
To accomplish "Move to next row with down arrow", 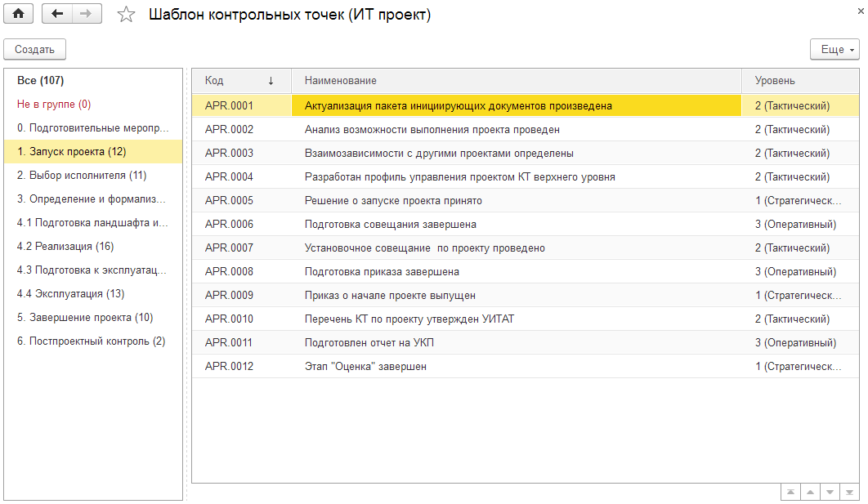I will pyautogui.click(x=830, y=493).
